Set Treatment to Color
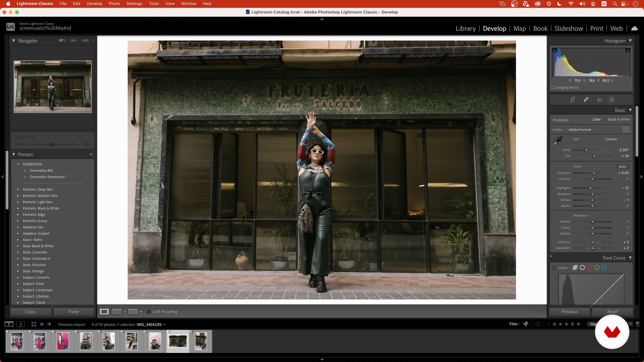Image resolution: width=644 pixels, height=362 pixels. 597,119
